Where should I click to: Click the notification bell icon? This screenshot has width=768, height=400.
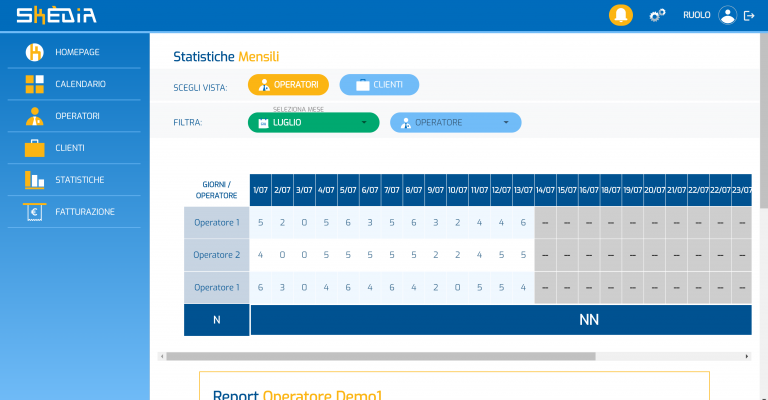(621, 15)
